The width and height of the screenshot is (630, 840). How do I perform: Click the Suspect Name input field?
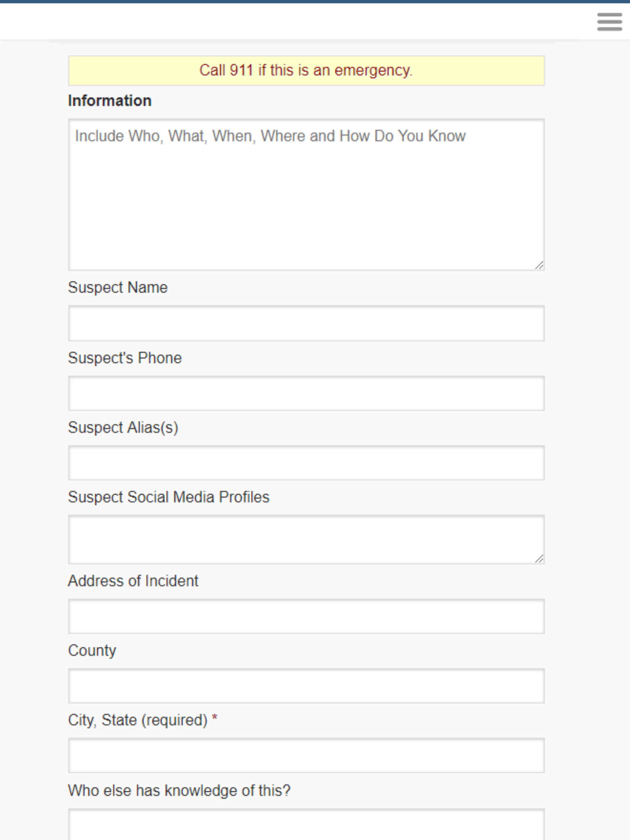click(306, 323)
